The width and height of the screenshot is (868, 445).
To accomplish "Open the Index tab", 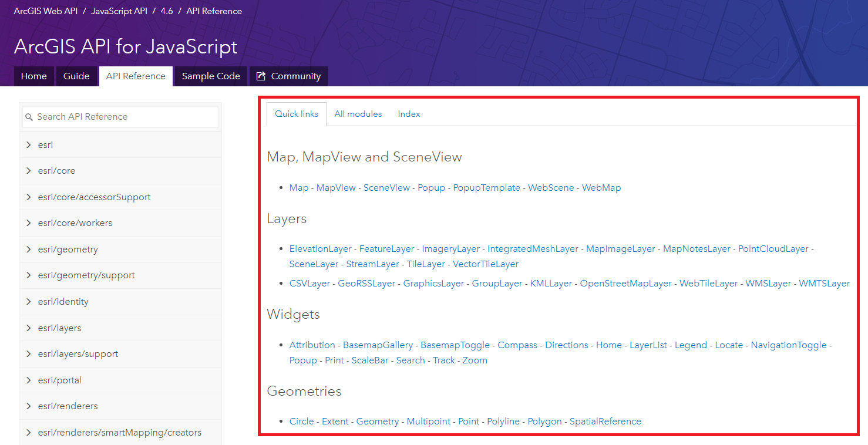I will click(409, 114).
